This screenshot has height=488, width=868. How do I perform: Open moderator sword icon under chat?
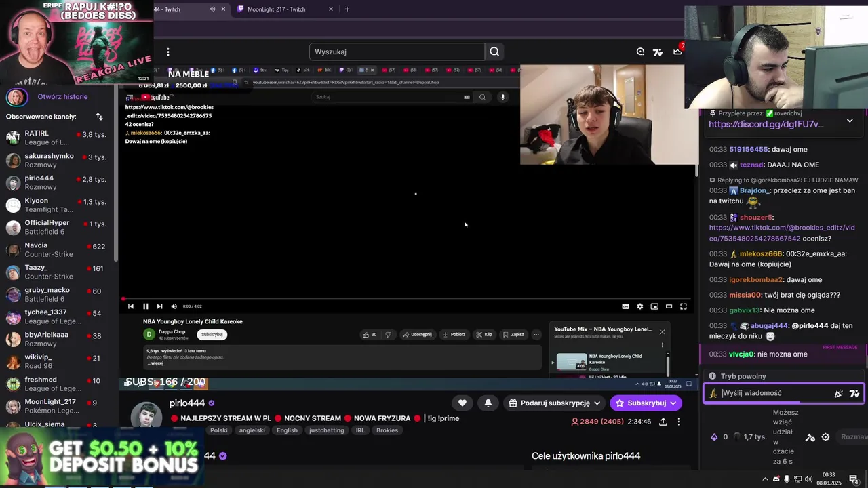point(810,437)
